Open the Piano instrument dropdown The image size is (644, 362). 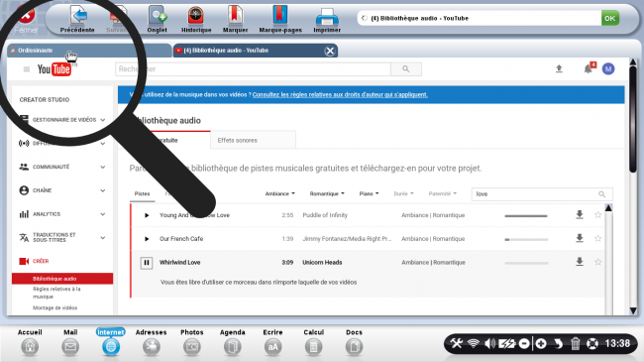click(369, 193)
